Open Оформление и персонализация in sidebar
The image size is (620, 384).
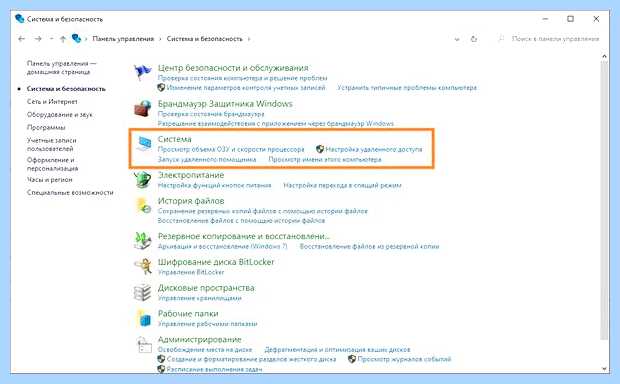[53, 164]
